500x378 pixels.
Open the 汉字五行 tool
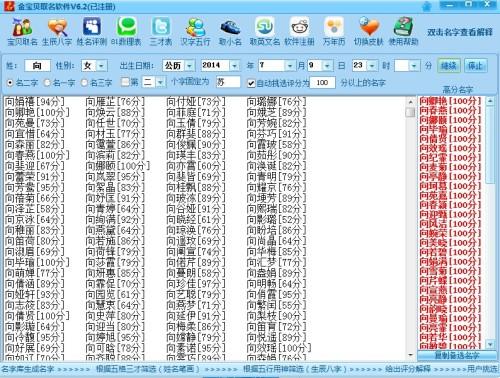click(195, 32)
